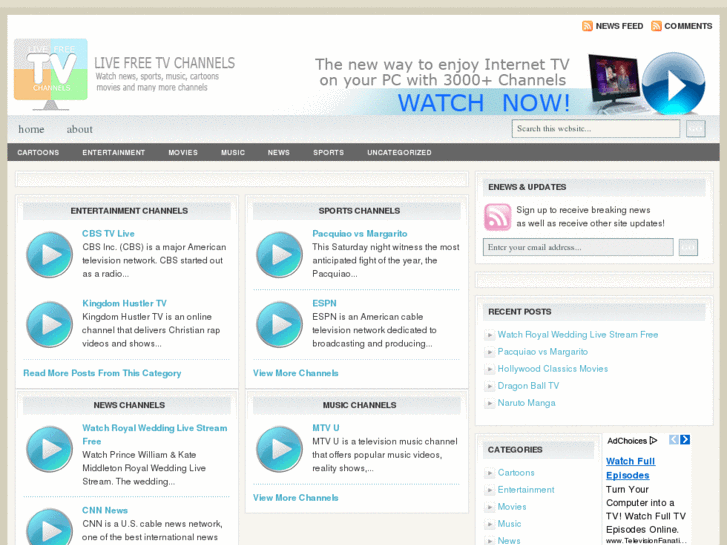727x545 pixels.
Task: Open the Movies category link
Action: coord(512,507)
